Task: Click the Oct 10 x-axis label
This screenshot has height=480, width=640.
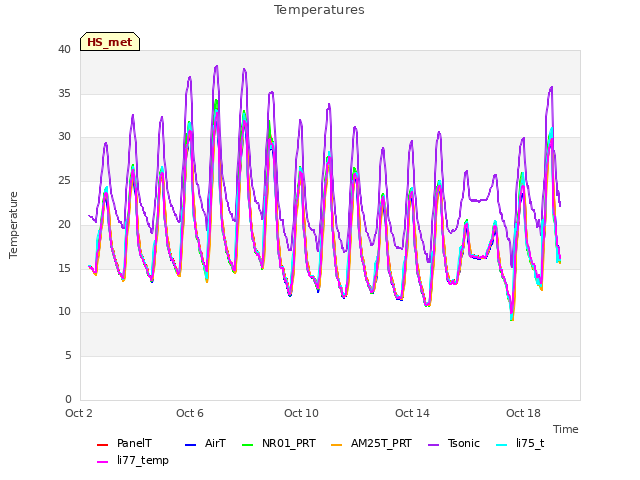Action: tap(301, 413)
